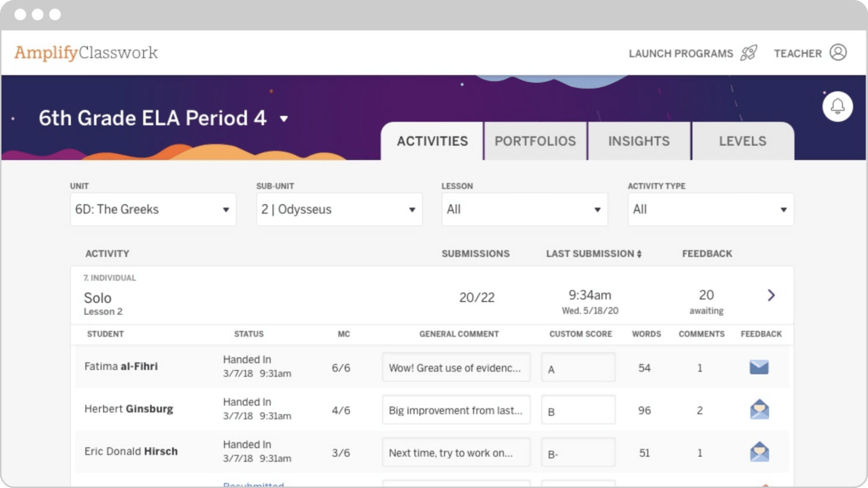Open Fatima al-Fihri's feedback envelope
The image size is (868, 488).
760,367
